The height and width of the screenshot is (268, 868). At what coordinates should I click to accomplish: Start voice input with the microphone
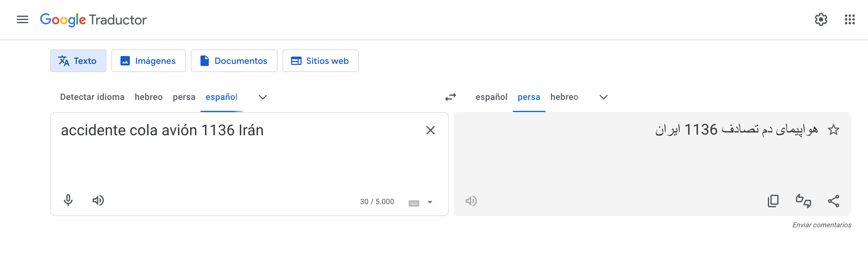click(68, 200)
